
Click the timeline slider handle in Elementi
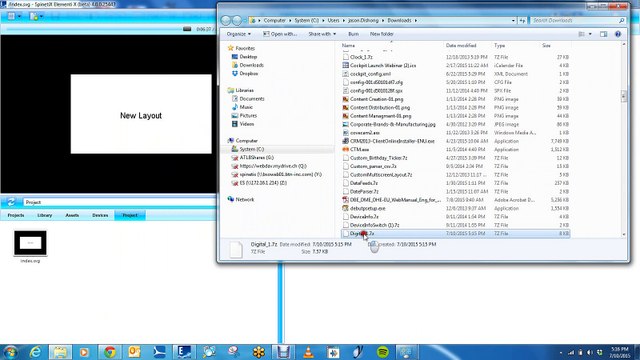[187, 29]
